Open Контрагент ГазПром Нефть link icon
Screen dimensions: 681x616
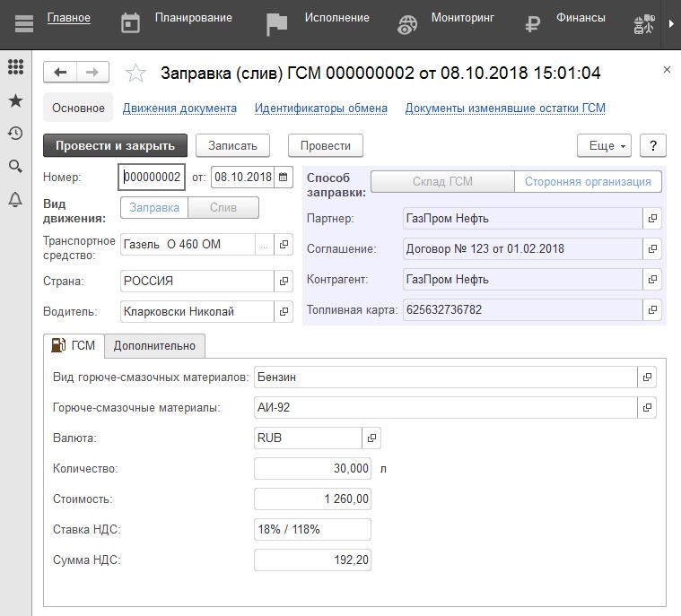pyautogui.click(x=652, y=279)
